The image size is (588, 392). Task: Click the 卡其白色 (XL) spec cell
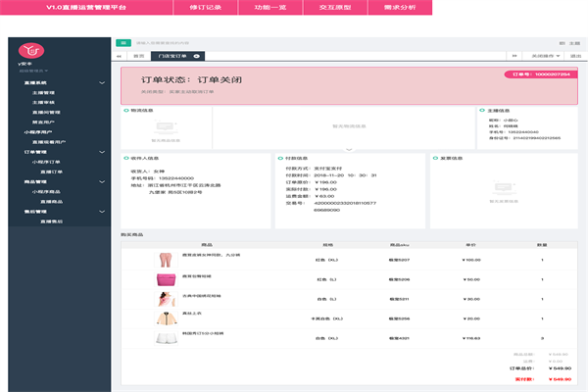coord(326,318)
